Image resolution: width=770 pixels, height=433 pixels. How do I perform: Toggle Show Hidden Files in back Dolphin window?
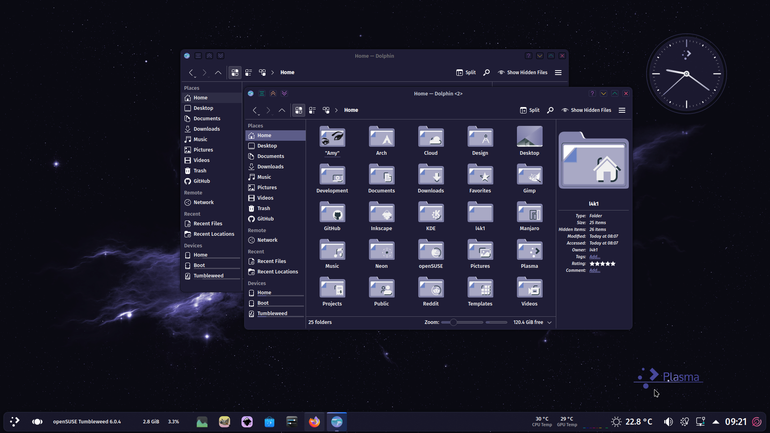click(522, 73)
